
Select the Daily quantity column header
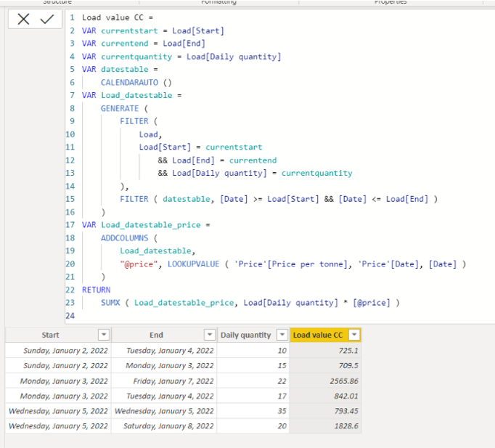click(x=245, y=335)
